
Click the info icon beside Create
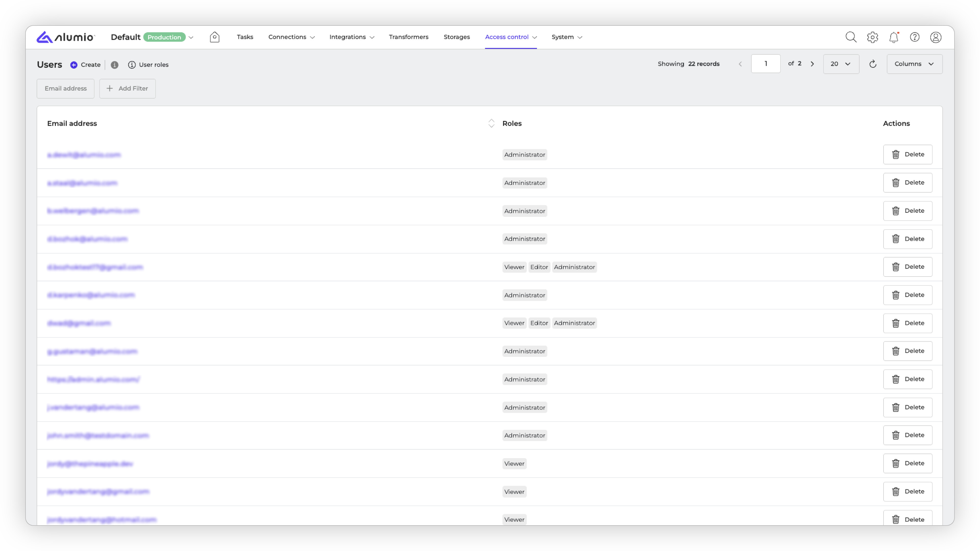[115, 65]
